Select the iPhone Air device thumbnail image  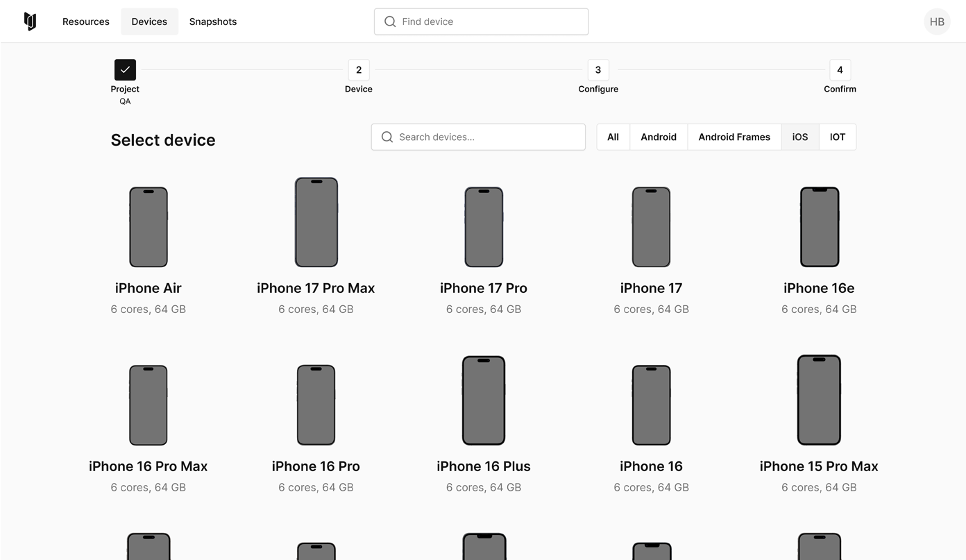point(148,226)
